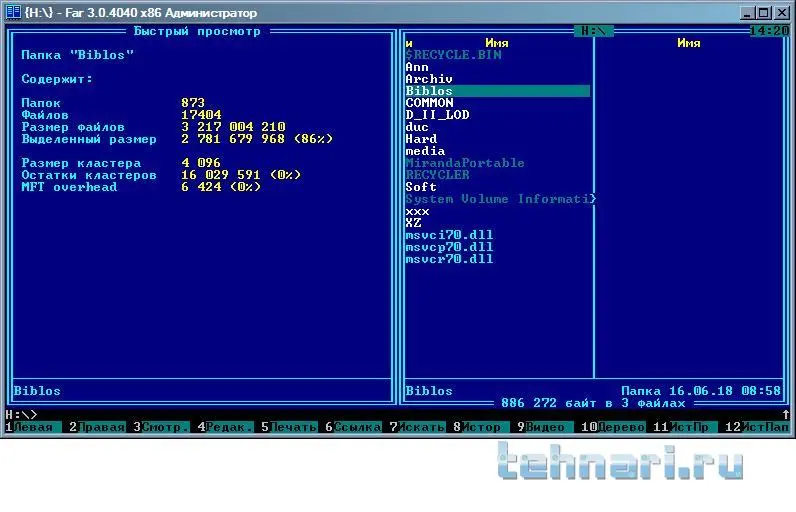
Task: Click the Far Manager title bar icon
Action: [x=13, y=12]
